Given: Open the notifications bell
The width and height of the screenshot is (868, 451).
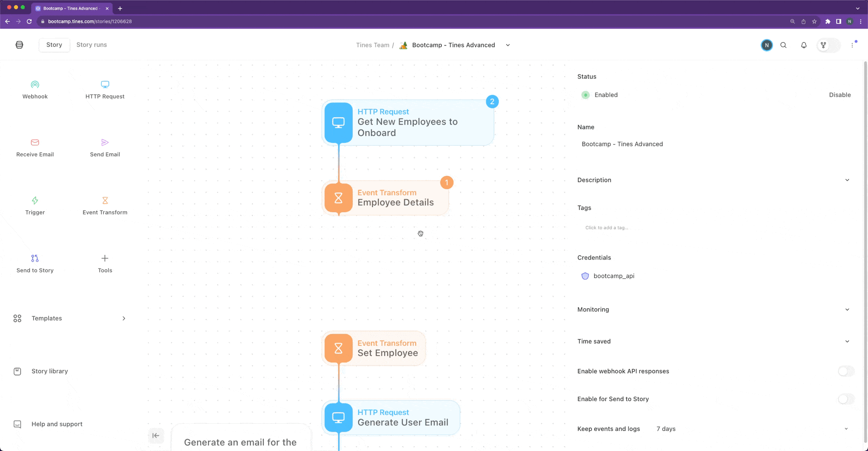Looking at the screenshot, I should (804, 45).
